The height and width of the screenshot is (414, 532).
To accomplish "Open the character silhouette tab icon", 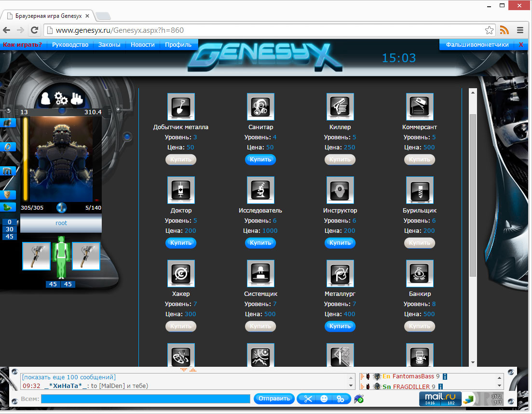I will coord(45,98).
